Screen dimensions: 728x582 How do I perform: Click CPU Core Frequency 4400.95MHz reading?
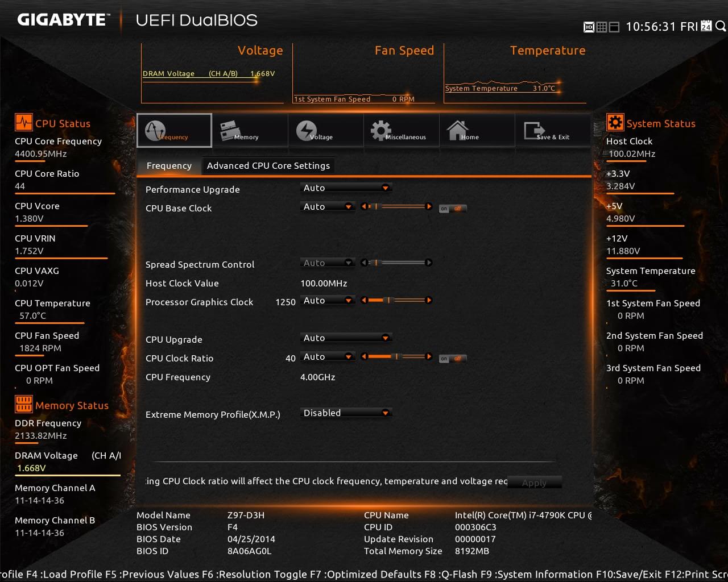[41, 153]
